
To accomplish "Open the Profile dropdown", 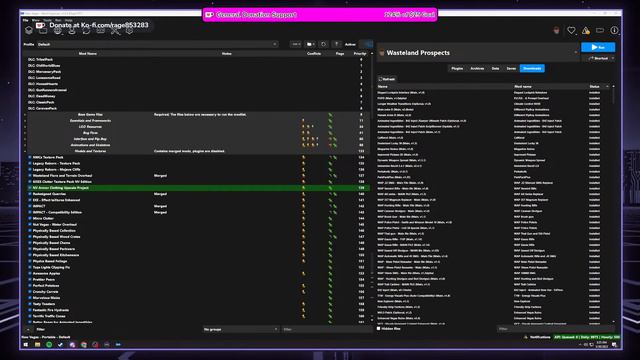I will (157, 44).
